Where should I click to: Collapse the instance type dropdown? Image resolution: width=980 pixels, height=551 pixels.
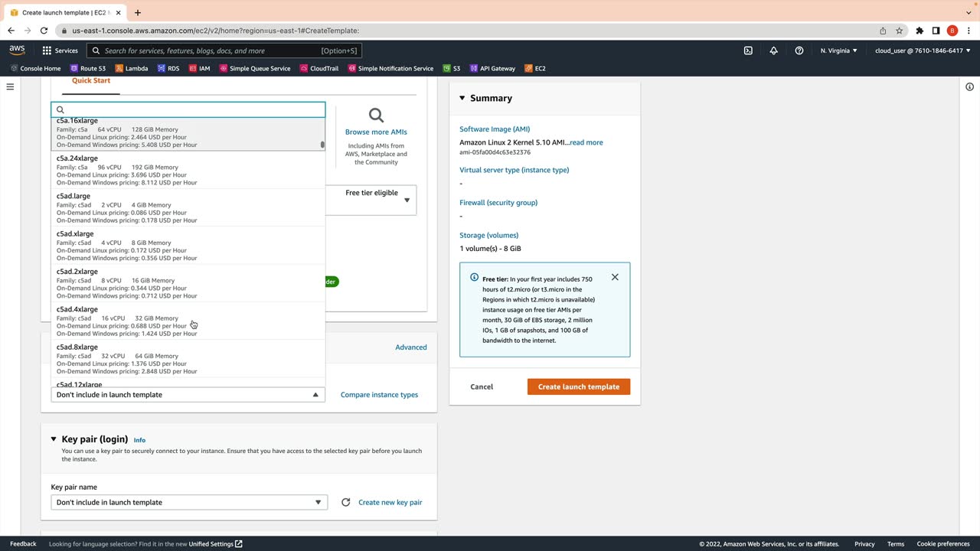tap(188, 395)
